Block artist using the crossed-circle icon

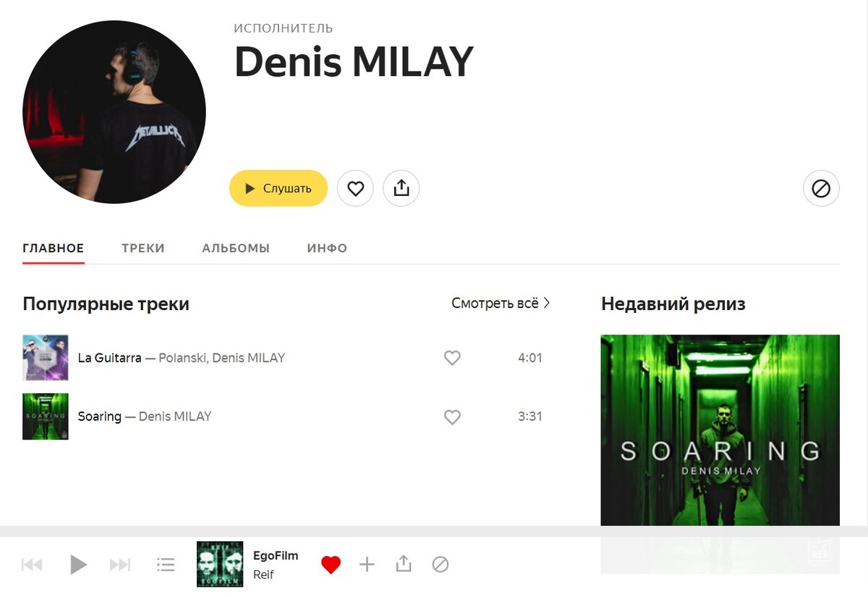click(821, 189)
